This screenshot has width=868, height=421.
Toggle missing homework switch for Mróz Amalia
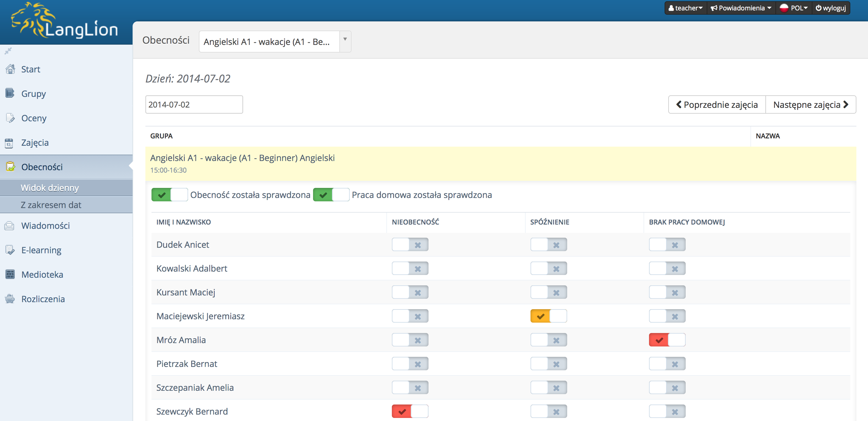pos(667,340)
